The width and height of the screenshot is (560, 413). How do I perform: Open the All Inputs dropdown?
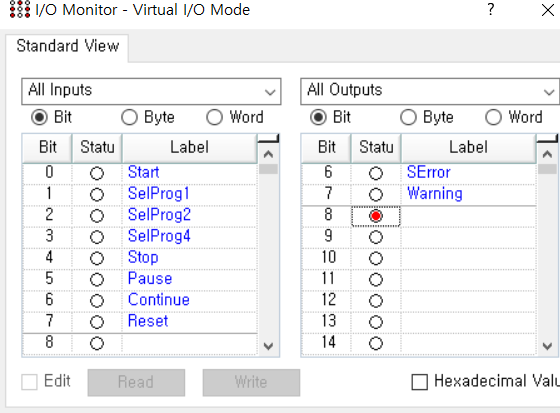pyautogui.click(x=151, y=91)
